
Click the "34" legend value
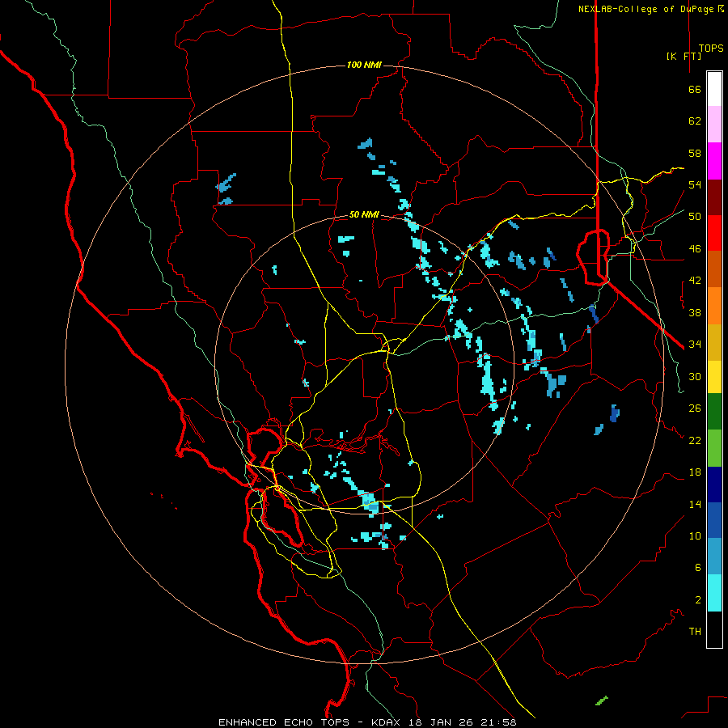695,345
